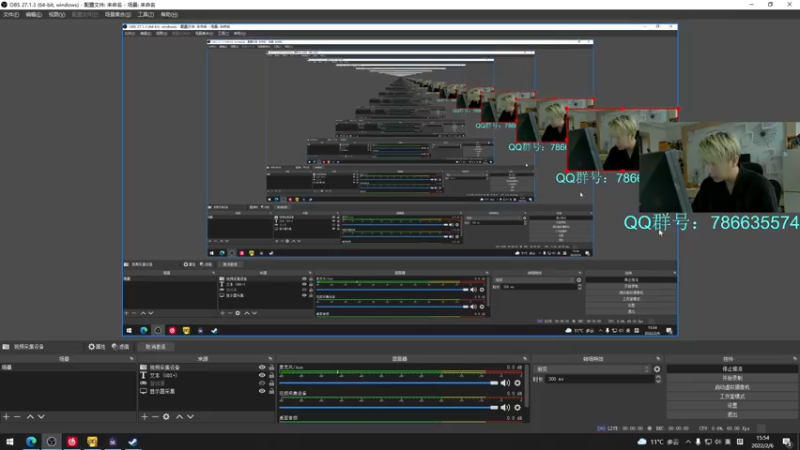Open the 视图(V) menu
This screenshot has width=800, height=450.
[x=57, y=14]
